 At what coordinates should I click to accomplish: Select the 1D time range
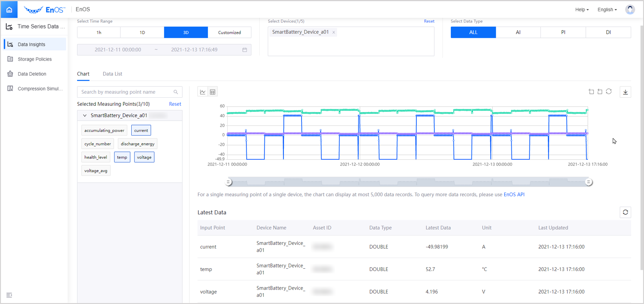pyautogui.click(x=142, y=33)
